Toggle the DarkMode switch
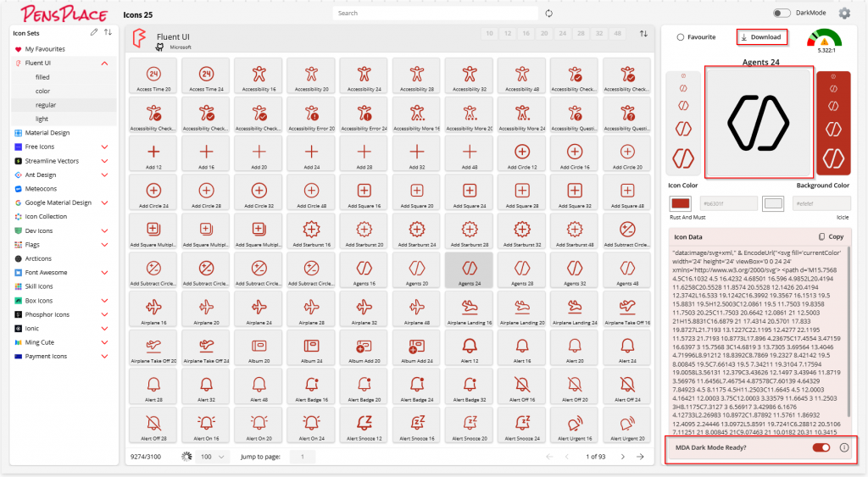Screen dimensions: 868x477 point(781,14)
